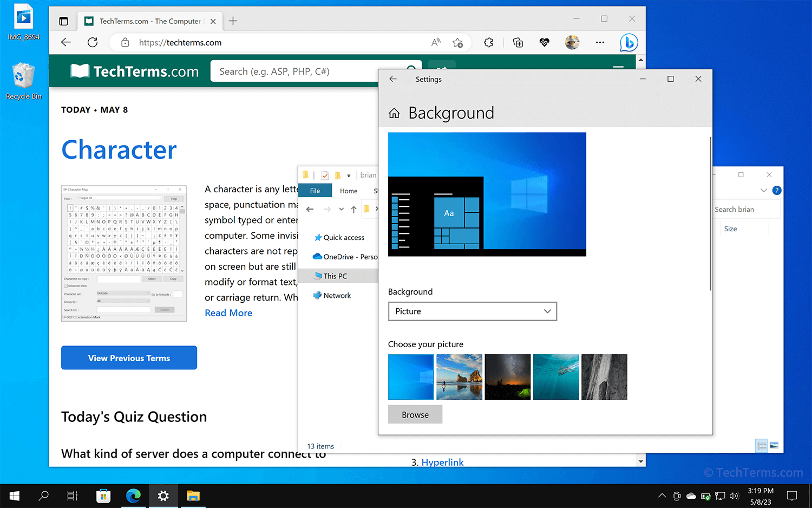Open Edge Settings and more menu

(x=600, y=42)
